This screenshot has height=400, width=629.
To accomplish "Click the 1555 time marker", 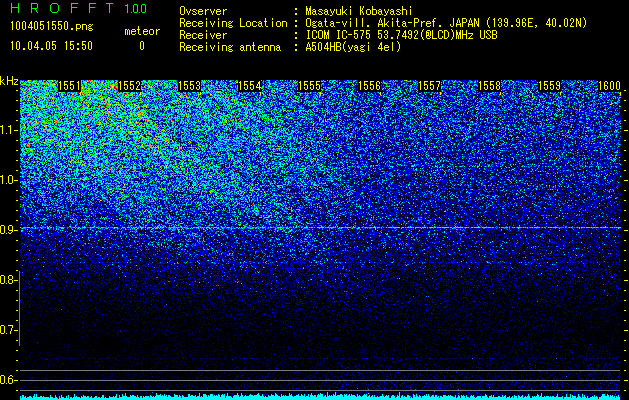I will click(x=310, y=86).
